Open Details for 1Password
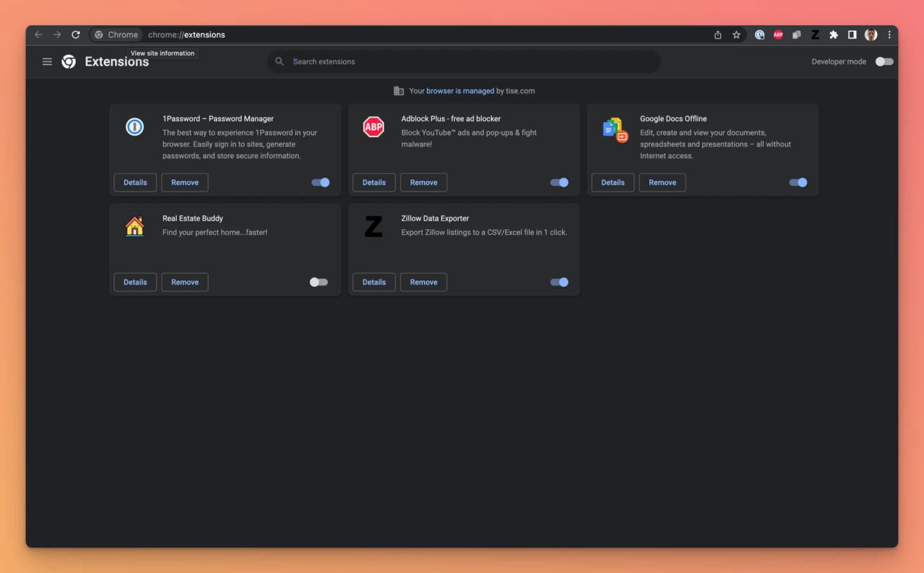Viewport: 924px width, 573px height. point(135,182)
